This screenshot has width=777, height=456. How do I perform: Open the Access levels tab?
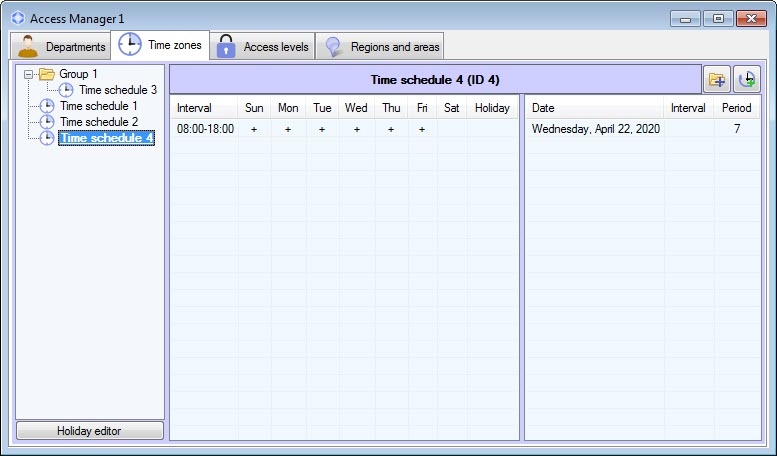(263, 47)
